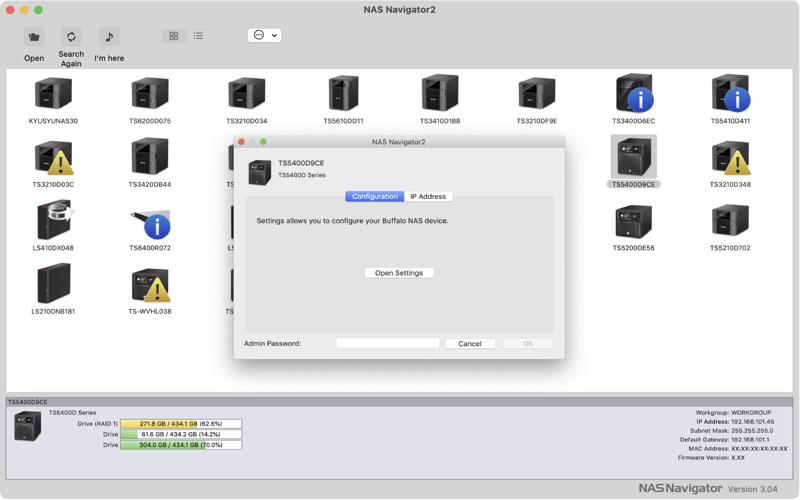800x500 pixels.
Task: Switch to the IP Address tab
Action: (428, 196)
